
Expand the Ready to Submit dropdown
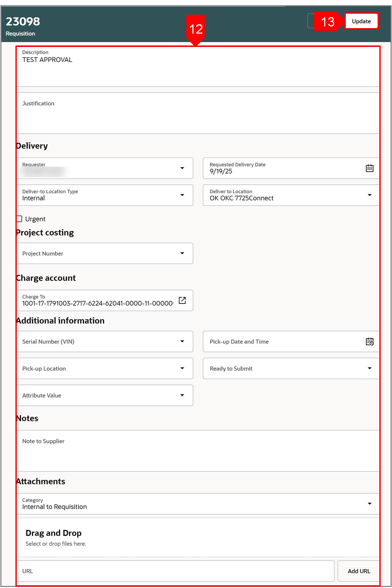(369, 369)
